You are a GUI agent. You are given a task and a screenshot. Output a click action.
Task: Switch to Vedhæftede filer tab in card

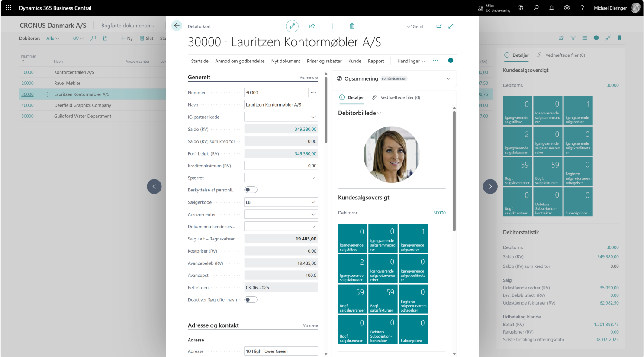pyautogui.click(x=396, y=97)
